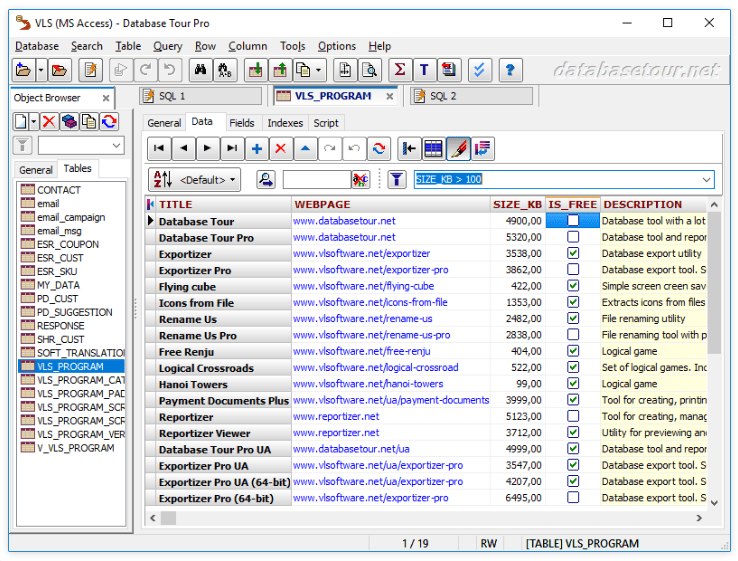
Task: Click the find and replace binoculars icon
Action: pos(225,71)
